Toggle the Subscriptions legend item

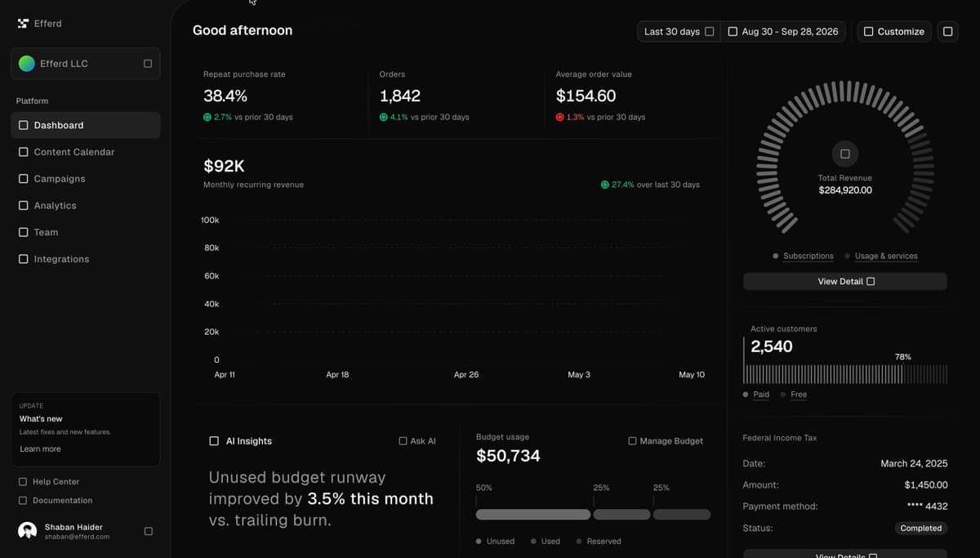point(803,256)
